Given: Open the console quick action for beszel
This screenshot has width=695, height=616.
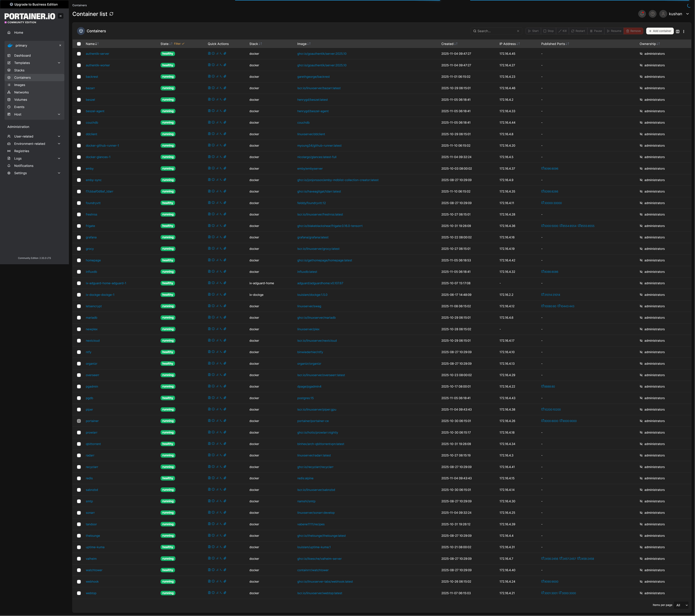Looking at the screenshot, I should tap(221, 99).
